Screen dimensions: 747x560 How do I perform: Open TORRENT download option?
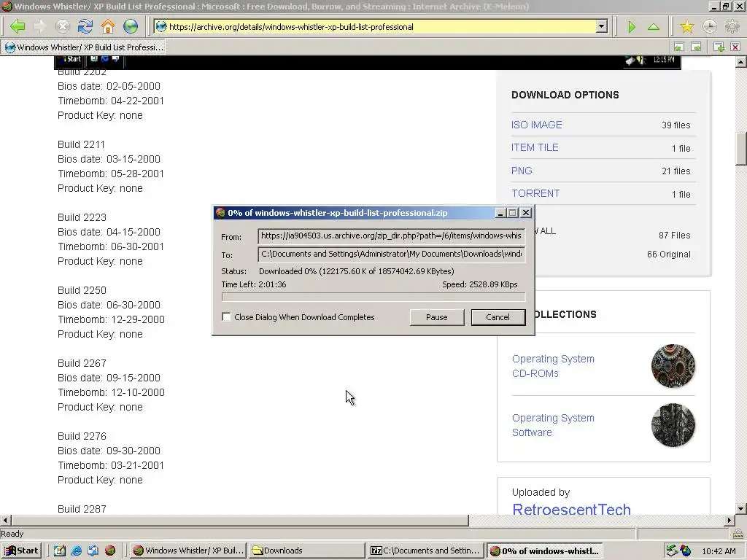535,193
